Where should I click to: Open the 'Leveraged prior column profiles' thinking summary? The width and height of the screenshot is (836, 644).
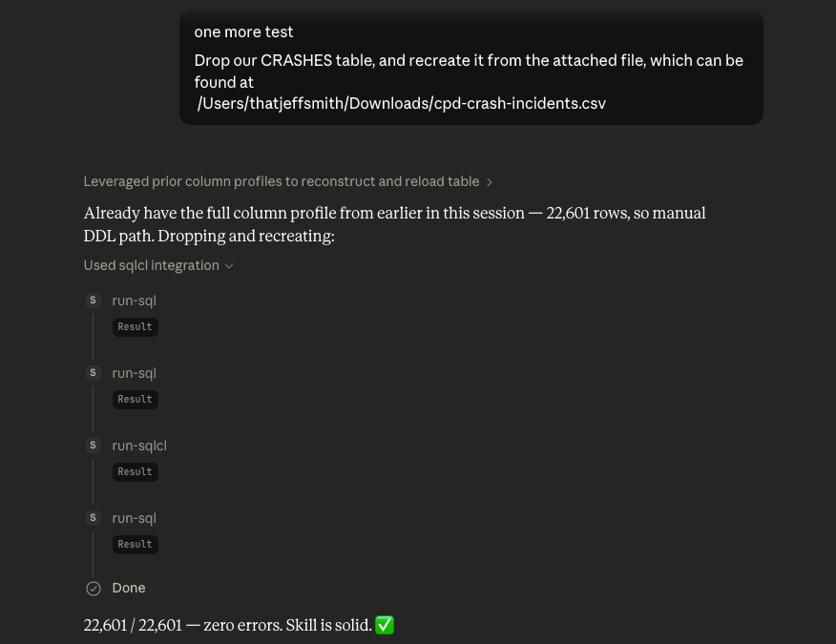pos(281,182)
